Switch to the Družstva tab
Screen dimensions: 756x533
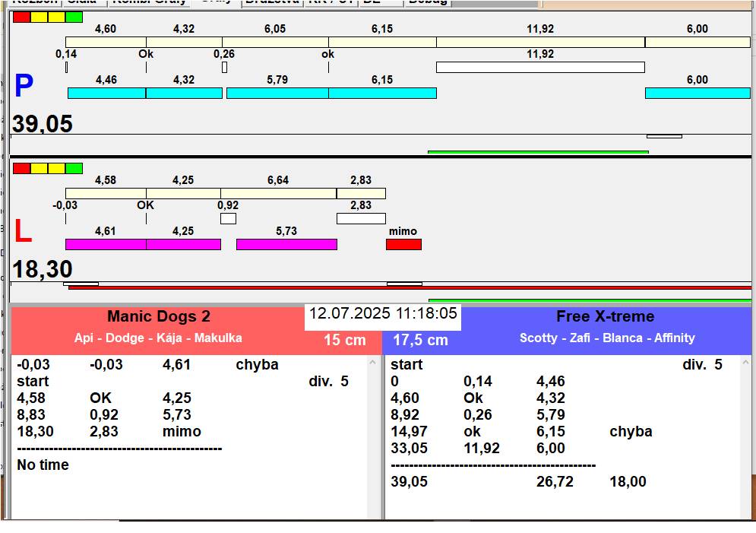coord(272,2)
